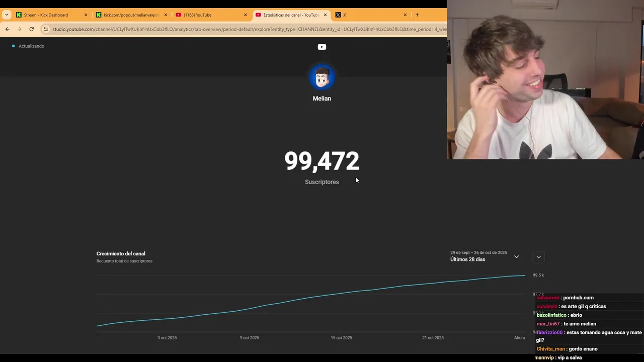
Task: Open new browser tab with plus icon
Action: tap(417, 15)
